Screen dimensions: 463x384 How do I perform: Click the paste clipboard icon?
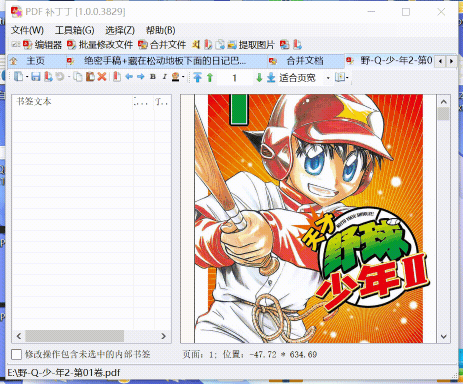click(90, 77)
